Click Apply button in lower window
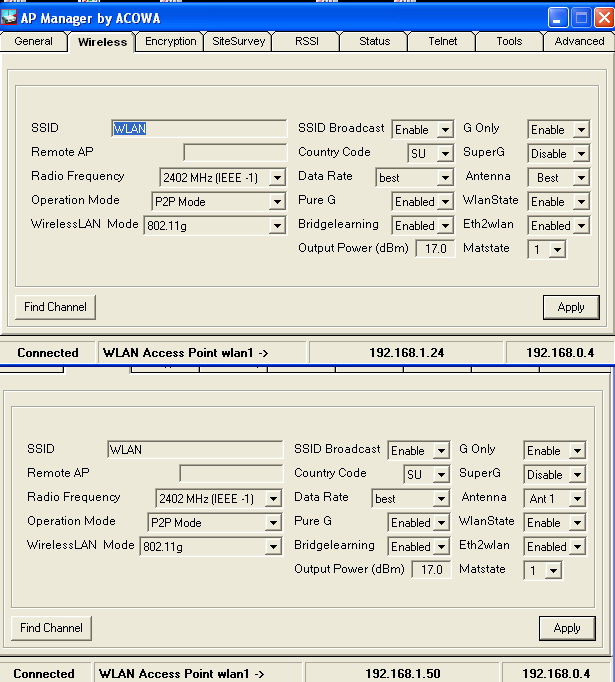The image size is (615, 682). pyautogui.click(x=567, y=628)
